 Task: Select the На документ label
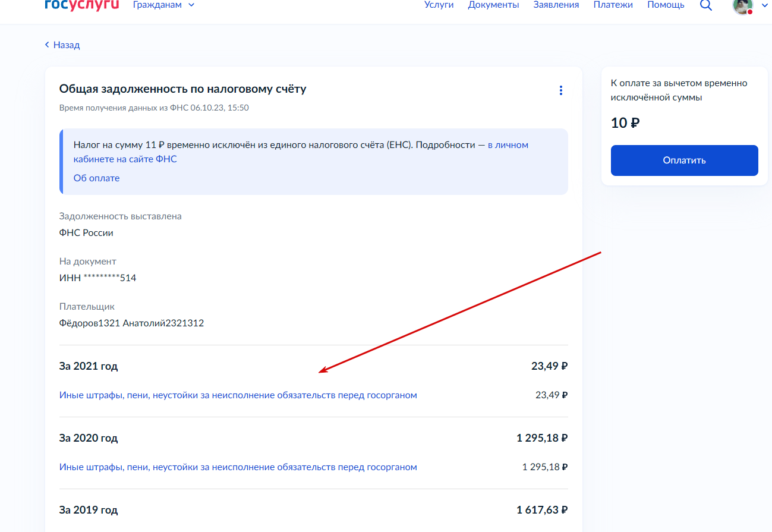88,262
